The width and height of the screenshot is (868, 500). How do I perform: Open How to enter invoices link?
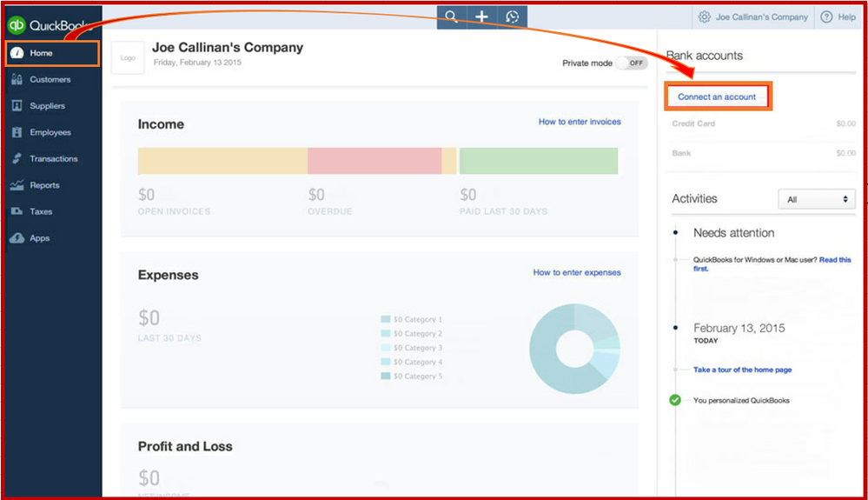click(580, 122)
